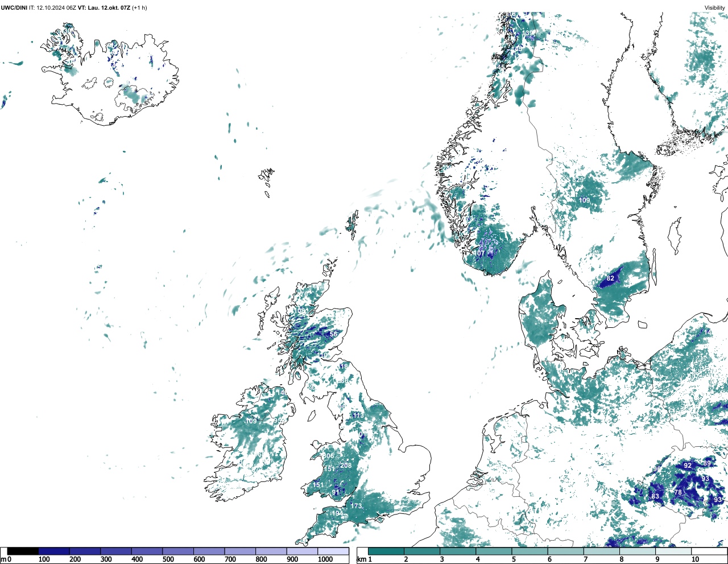The height and width of the screenshot is (564, 728).
Task: Click the 'Visibility' title label
Action: click(715, 8)
